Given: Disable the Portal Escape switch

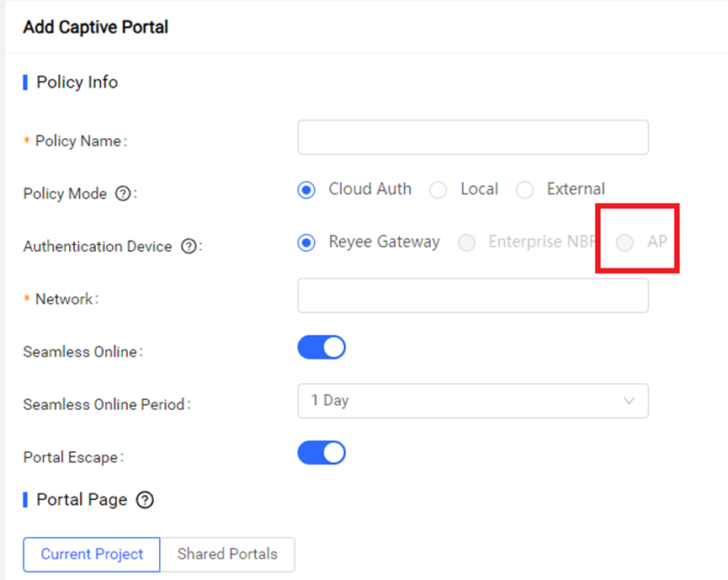Looking at the screenshot, I should click(321, 453).
